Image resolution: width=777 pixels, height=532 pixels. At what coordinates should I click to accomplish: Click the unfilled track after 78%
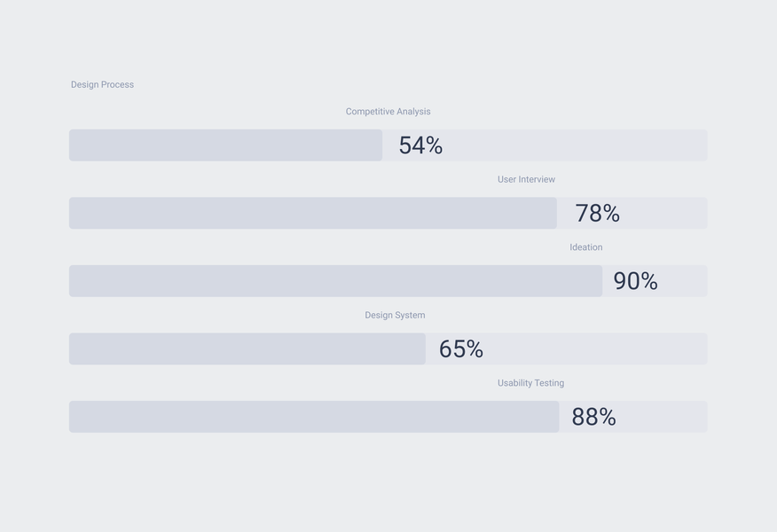[x=665, y=214]
